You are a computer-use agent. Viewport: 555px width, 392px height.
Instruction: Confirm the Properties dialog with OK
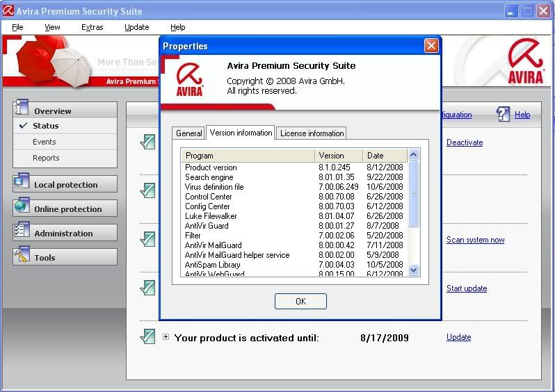coord(300,301)
